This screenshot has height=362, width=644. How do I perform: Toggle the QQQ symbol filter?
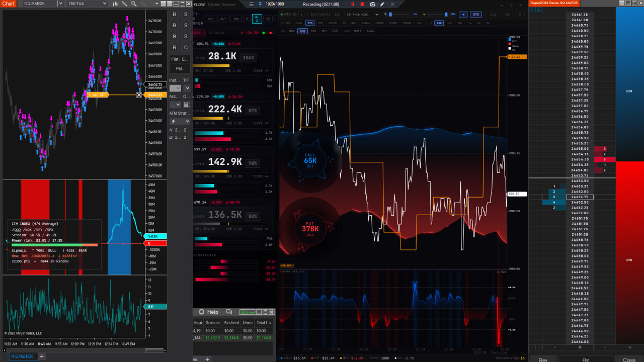pos(302,31)
